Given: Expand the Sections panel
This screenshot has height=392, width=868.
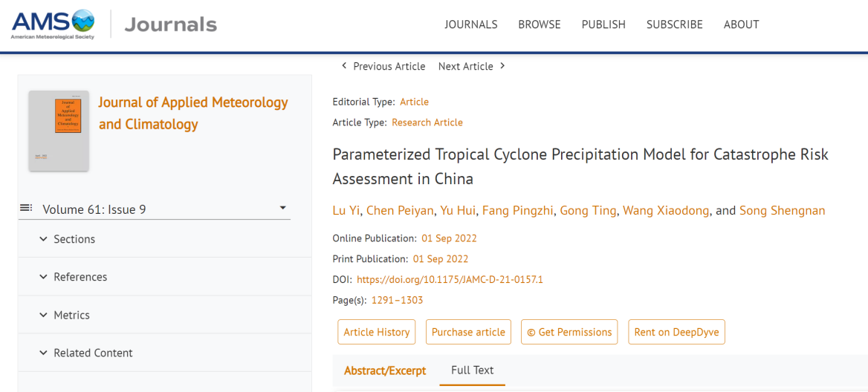Looking at the screenshot, I should [x=165, y=239].
